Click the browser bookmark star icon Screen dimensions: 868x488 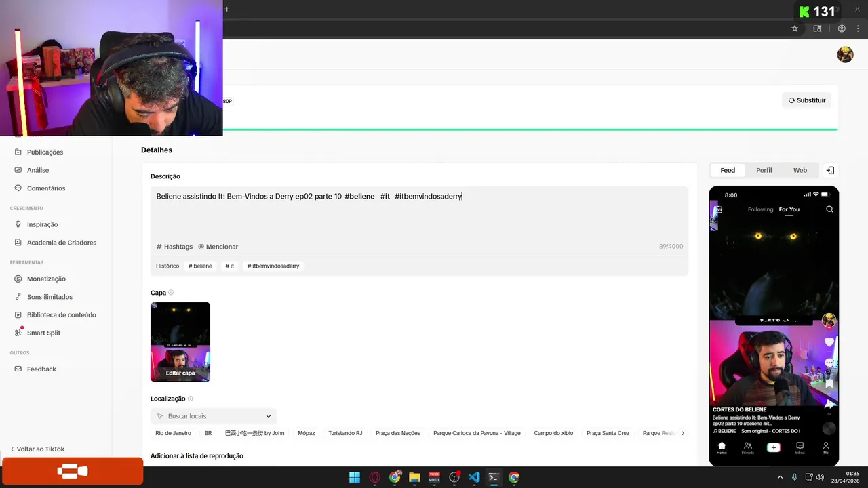pyautogui.click(x=795, y=28)
